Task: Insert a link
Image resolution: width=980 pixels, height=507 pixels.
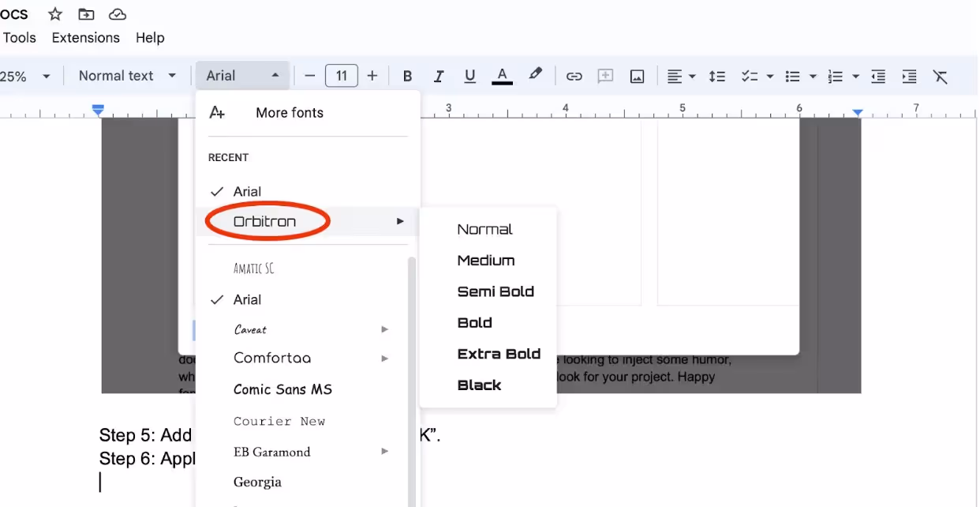Action: point(574,76)
